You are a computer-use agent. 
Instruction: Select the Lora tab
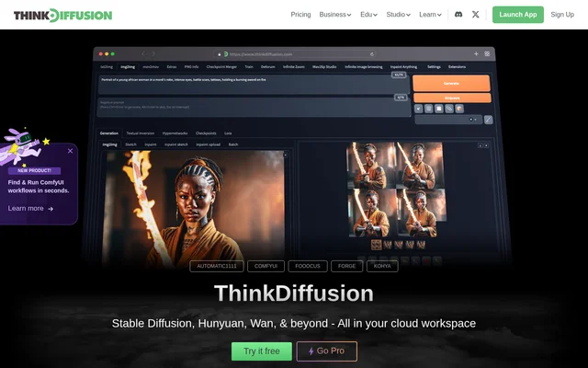[x=228, y=133]
